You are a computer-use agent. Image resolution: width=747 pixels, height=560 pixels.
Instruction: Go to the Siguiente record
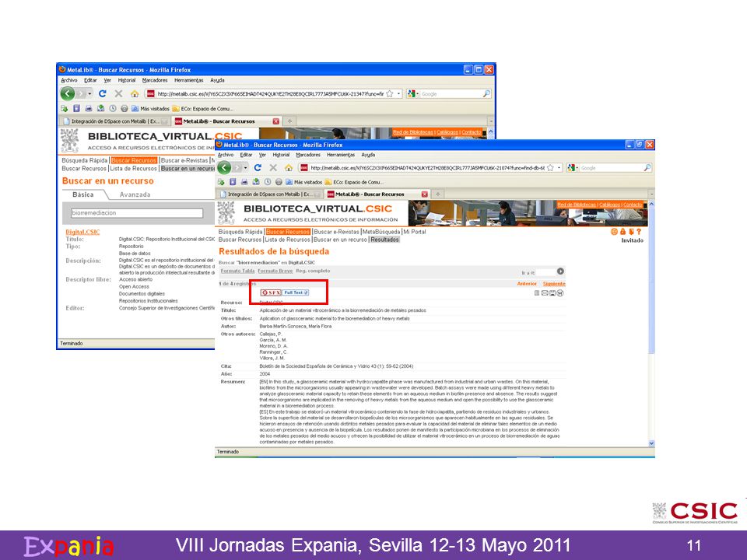coord(554,284)
